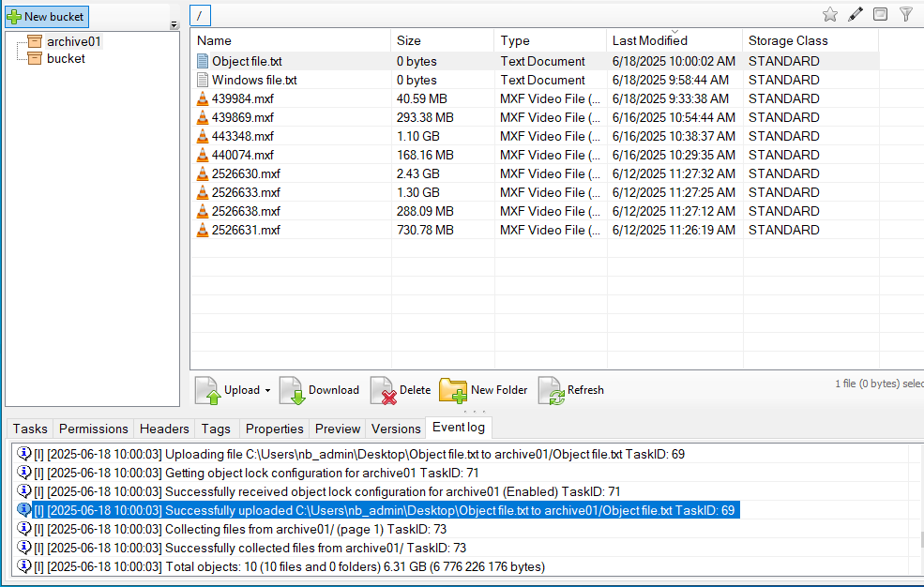Switch to the Tags tab
The image size is (924, 587).
(x=216, y=429)
